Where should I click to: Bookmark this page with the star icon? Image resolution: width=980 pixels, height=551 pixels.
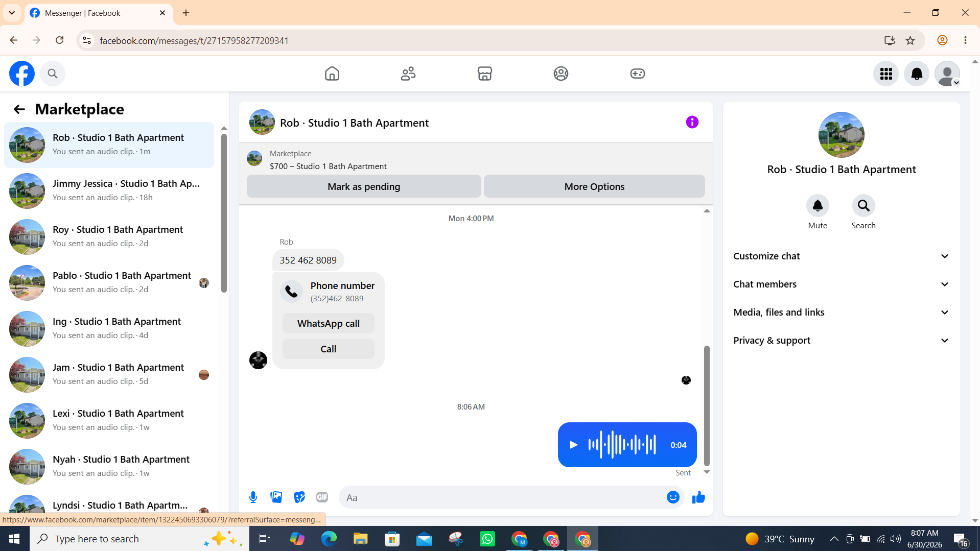click(911, 40)
